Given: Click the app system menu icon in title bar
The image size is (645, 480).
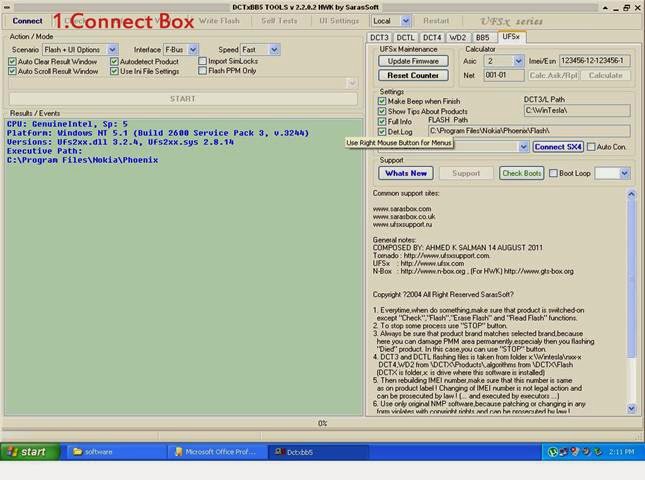Looking at the screenshot, I should pos(7,7).
